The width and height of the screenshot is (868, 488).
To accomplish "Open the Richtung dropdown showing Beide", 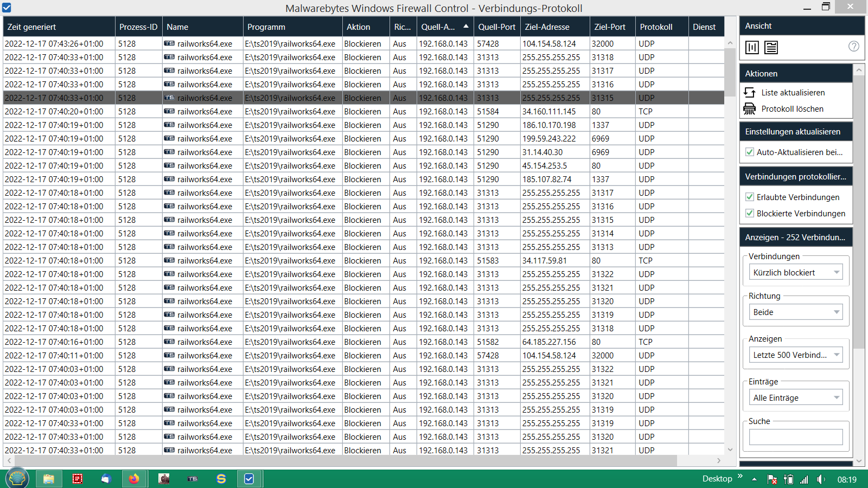I will click(796, 312).
